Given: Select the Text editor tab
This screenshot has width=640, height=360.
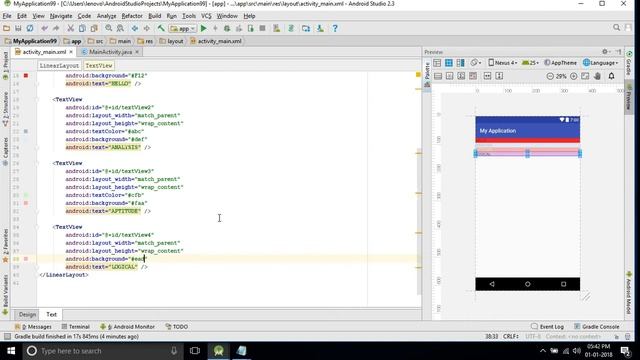Looking at the screenshot, I should click(51, 314).
